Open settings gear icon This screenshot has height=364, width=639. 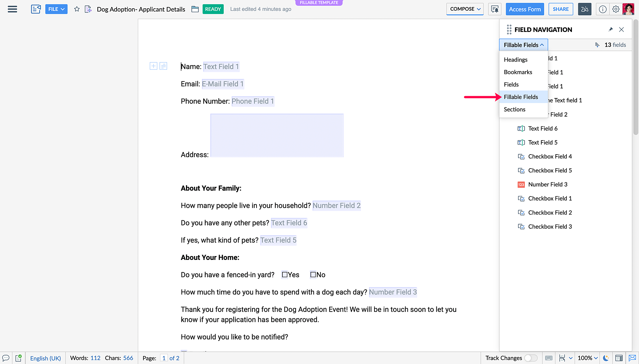[616, 9]
